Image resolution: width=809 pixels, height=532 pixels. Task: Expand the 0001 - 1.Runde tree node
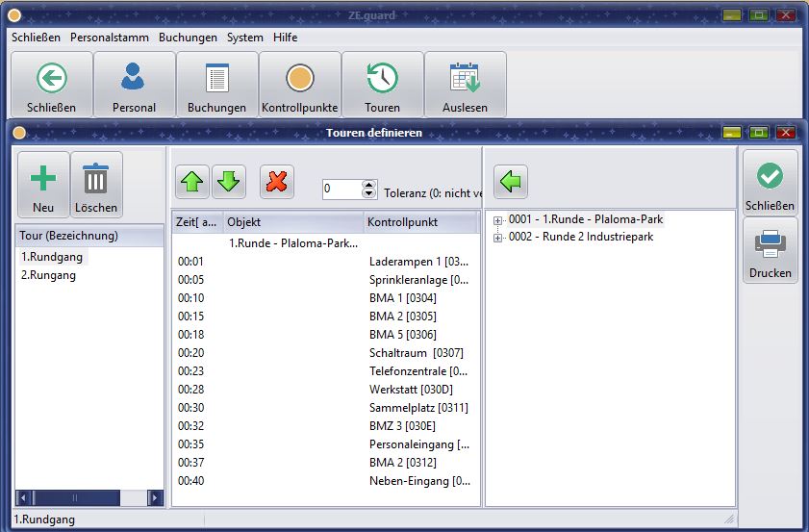click(498, 220)
